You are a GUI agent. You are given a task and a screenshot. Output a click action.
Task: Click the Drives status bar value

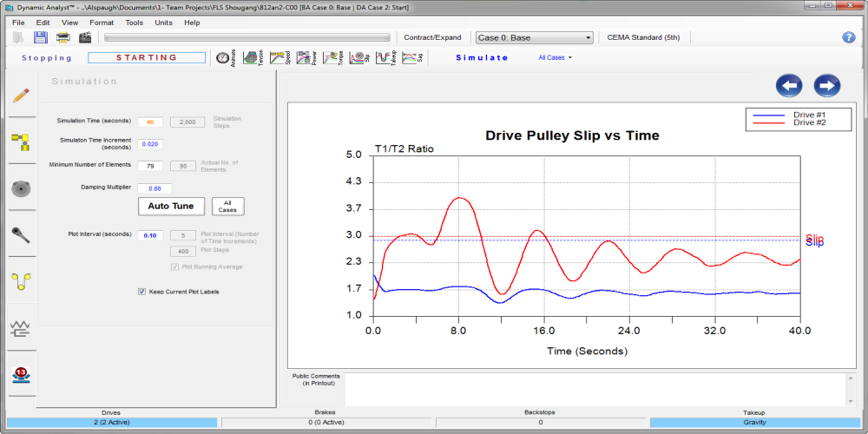click(112, 423)
